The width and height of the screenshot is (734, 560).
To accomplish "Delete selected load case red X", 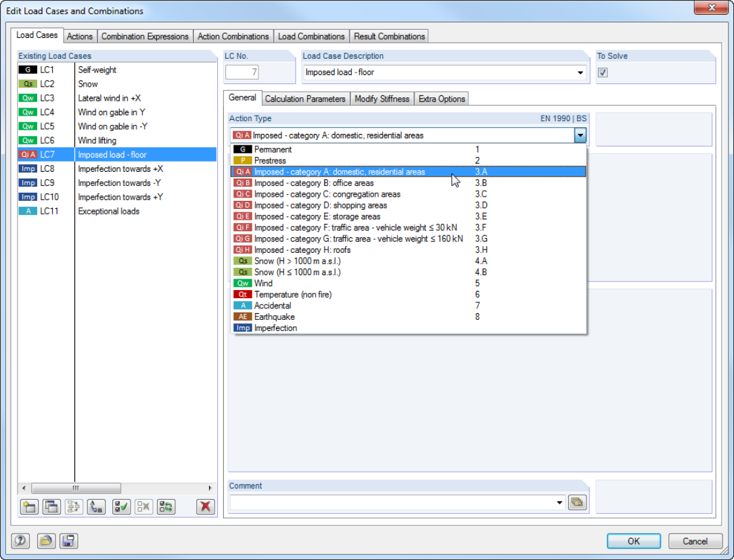I will point(206,507).
